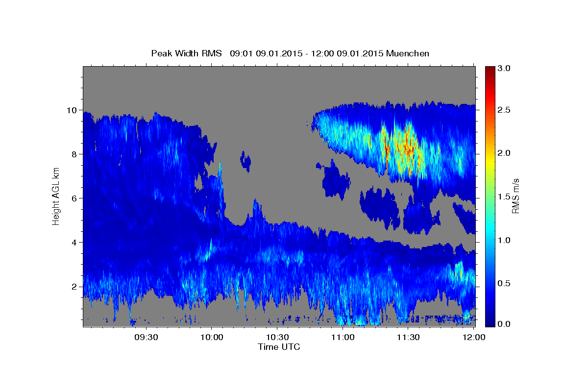Screen dimensions: 588x392
Task: Click the 'Time UTC' axis label
Action: (279, 347)
